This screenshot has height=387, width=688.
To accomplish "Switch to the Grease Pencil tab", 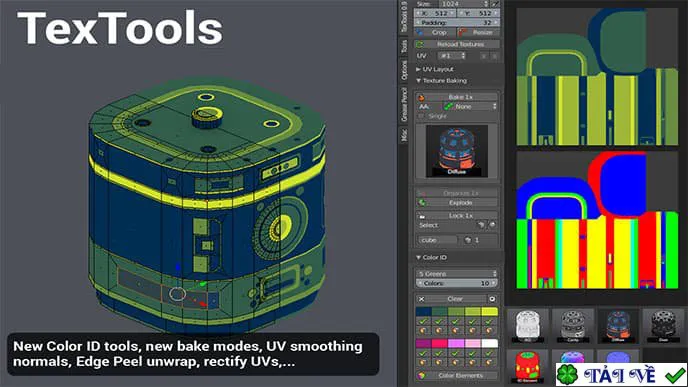I will tap(404, 104).
